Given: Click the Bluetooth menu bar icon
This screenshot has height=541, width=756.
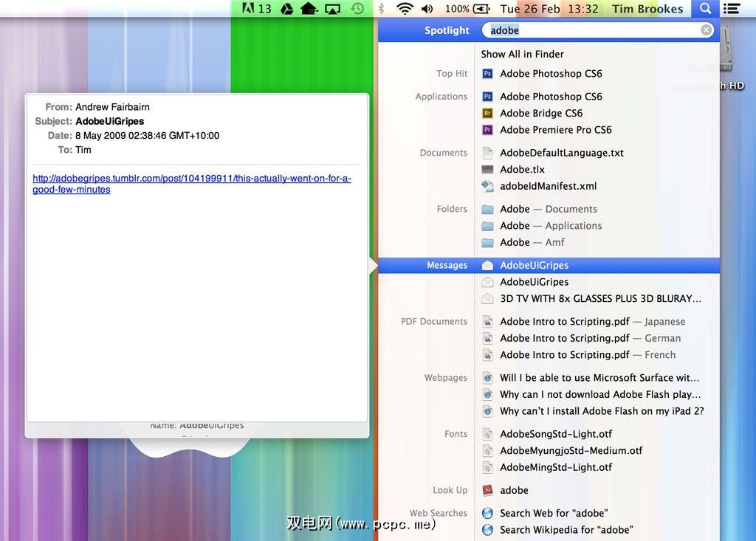Looking at the screenshot, I should (381, 9).
